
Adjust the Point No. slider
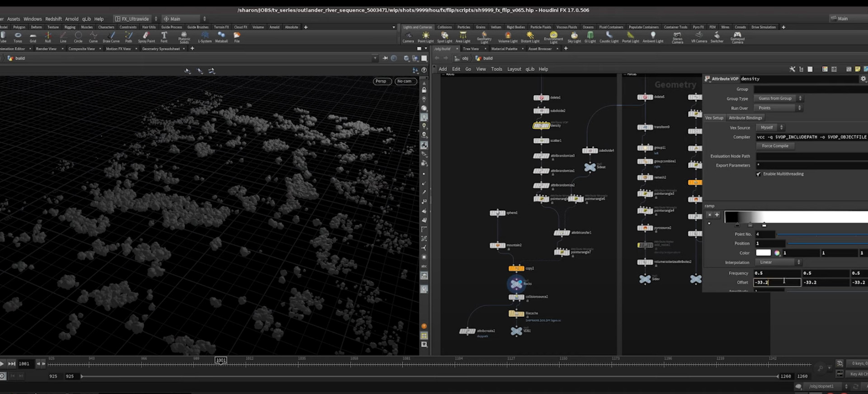click(822, 234)
